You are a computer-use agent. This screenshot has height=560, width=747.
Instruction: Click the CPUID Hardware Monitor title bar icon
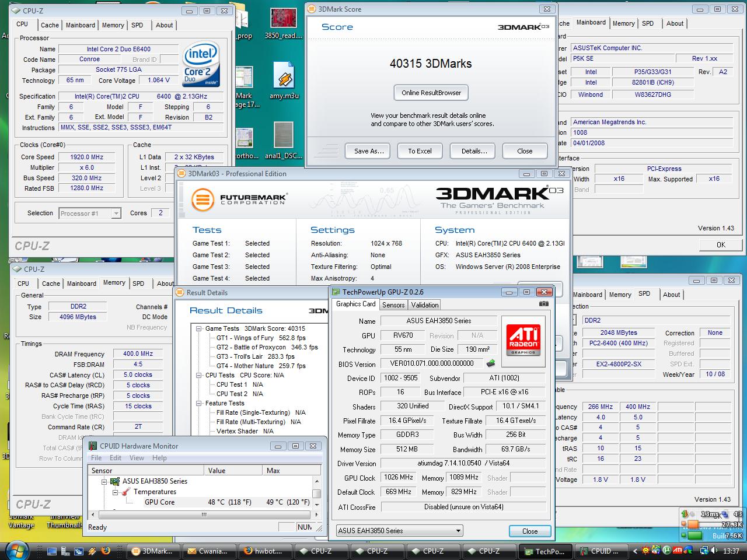click(93, 446)
